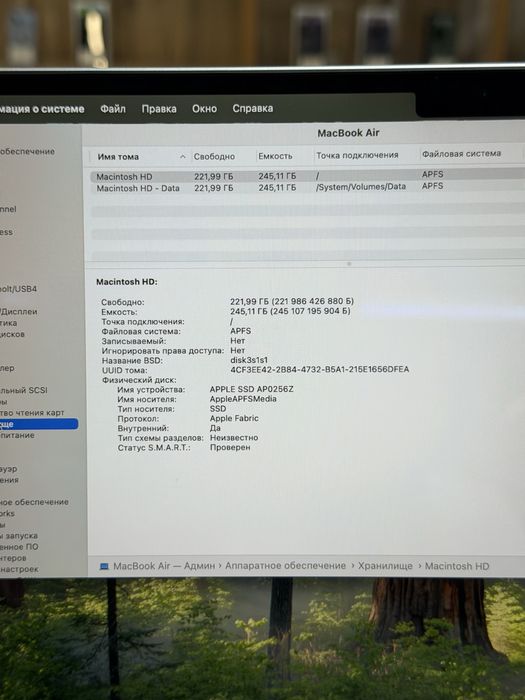The width and height of the screenshot is (525, 700).
Task: Click Macintosh HD in path bar
Action: [457, 566]
